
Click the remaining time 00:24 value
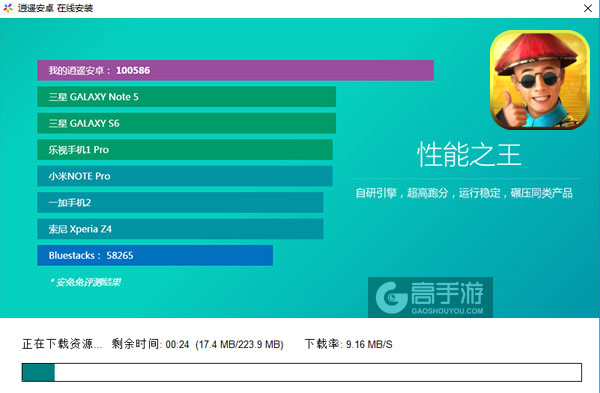178,344
